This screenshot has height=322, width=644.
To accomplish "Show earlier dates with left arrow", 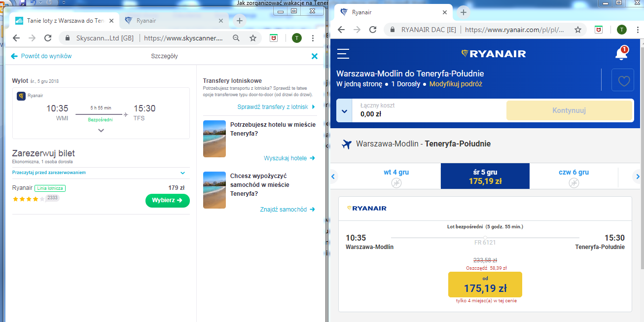I will 333,176.
